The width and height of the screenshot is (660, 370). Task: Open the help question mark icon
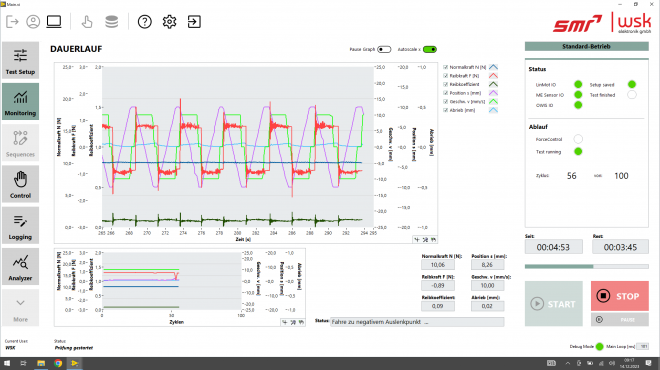(x=144, y=21)
